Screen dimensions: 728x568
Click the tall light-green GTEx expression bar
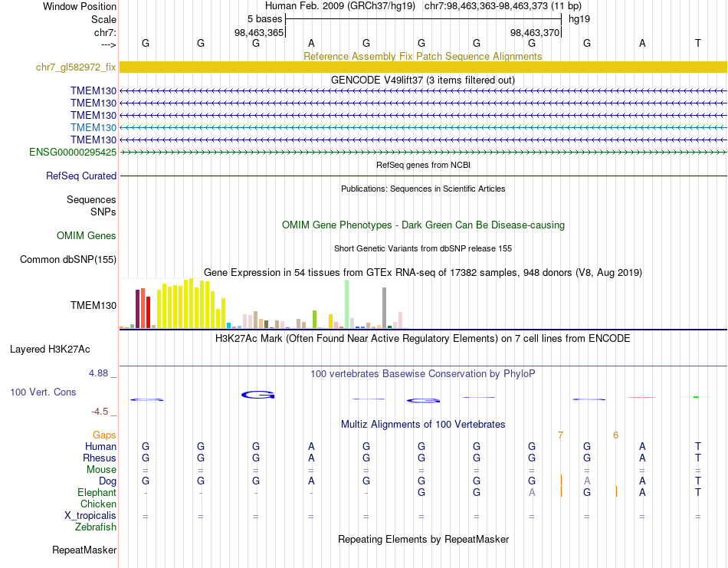[347, 304]
